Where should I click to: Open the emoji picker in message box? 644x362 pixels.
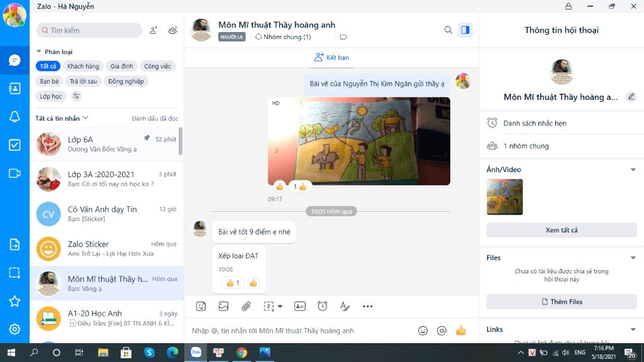pyautogui.click(x=423, y=331)
